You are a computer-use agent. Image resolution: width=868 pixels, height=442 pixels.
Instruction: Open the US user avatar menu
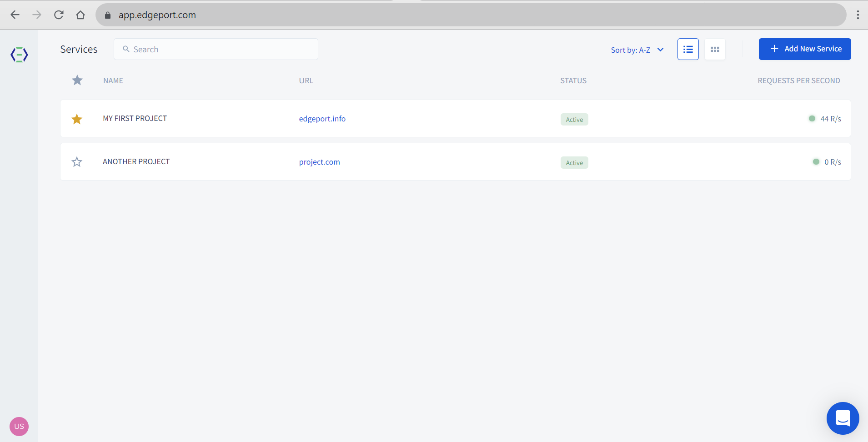[x=19, y=426]
